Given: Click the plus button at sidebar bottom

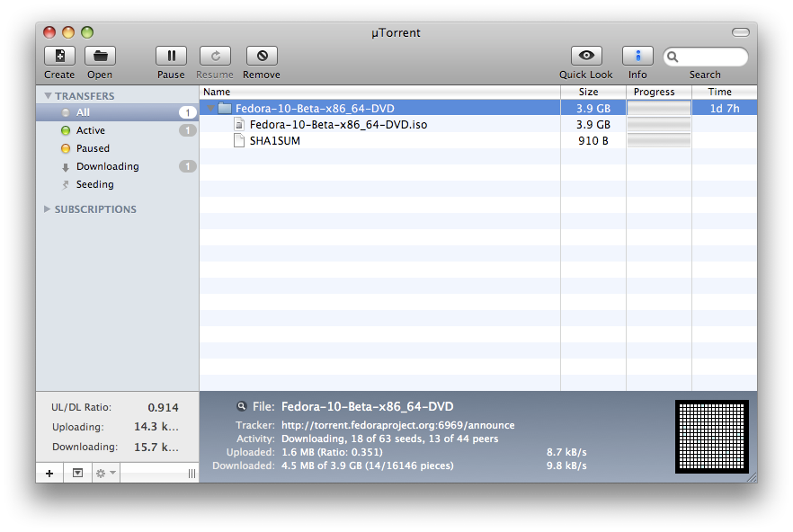Looking at the screenshot, I should coord(49,473).
